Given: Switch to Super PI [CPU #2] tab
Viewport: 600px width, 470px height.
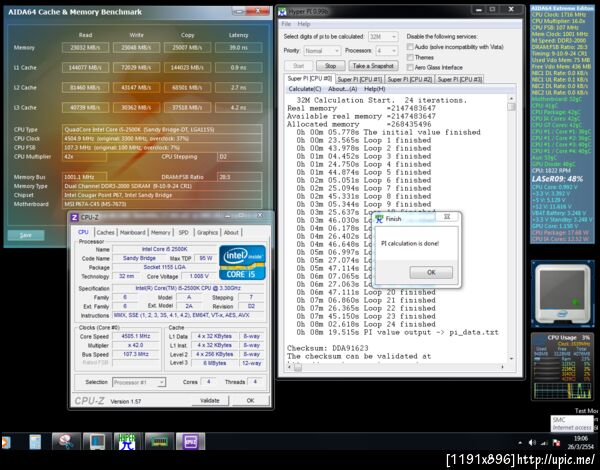Looking at the screenshot, I should coord(409,79).
